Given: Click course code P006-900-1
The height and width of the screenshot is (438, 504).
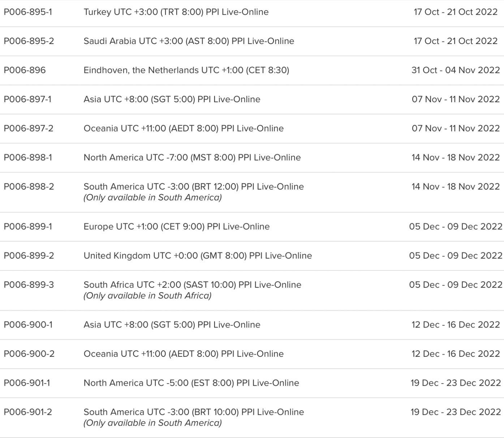Looking at the screenshot, I should click(28, 325).
